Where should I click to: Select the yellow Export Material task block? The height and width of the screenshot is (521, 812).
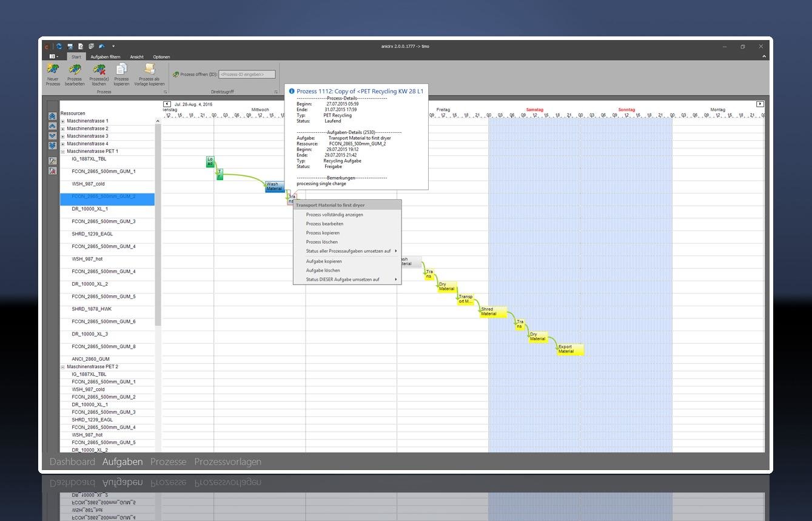[570, 349]
